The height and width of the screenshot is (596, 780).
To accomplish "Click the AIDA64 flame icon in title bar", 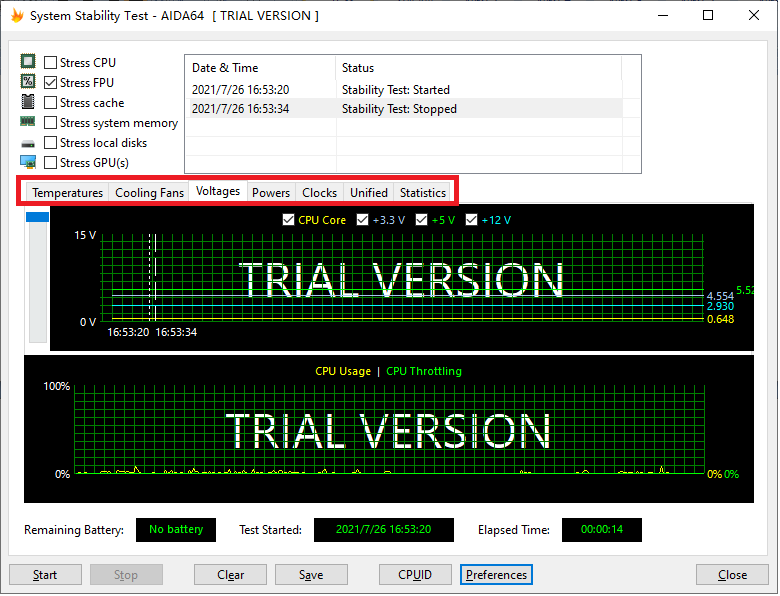I will 16,16.
